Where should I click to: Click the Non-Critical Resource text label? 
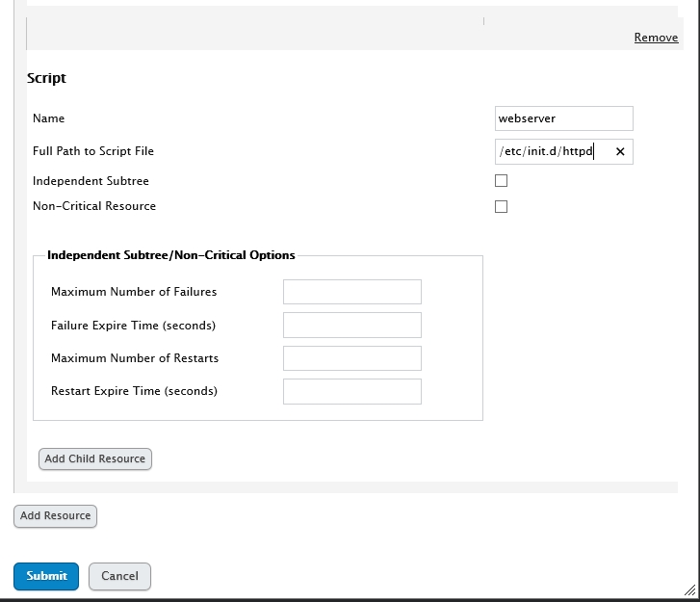tap(94, 206)
